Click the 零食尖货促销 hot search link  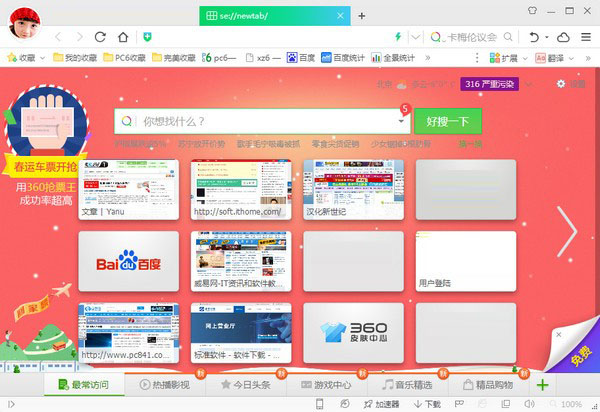(335, 144)
